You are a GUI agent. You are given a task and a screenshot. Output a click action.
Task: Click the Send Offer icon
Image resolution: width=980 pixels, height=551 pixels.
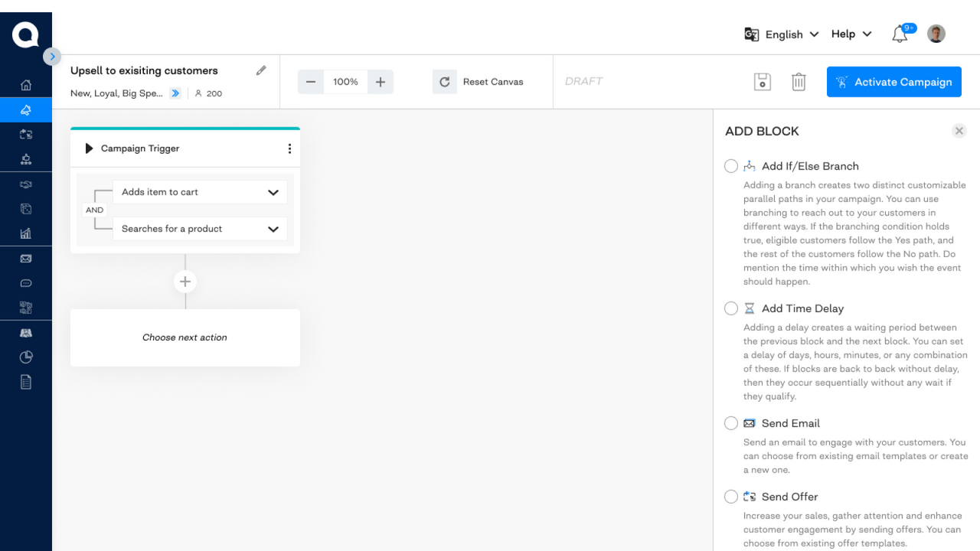750,497
